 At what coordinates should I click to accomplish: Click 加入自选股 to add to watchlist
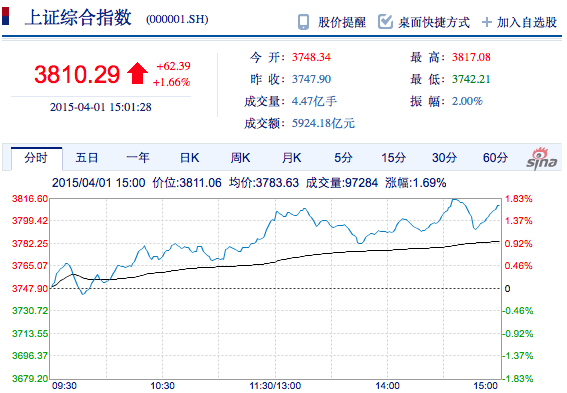[526, 22]
